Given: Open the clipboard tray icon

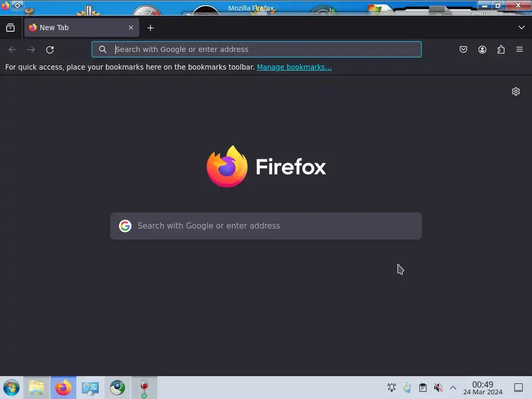Looking at the screenshot, I should tap(423, 388).
